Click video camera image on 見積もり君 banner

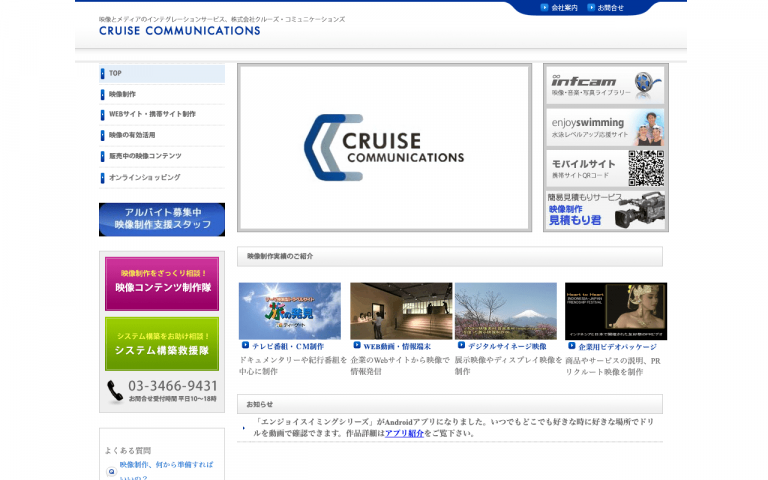640,211
